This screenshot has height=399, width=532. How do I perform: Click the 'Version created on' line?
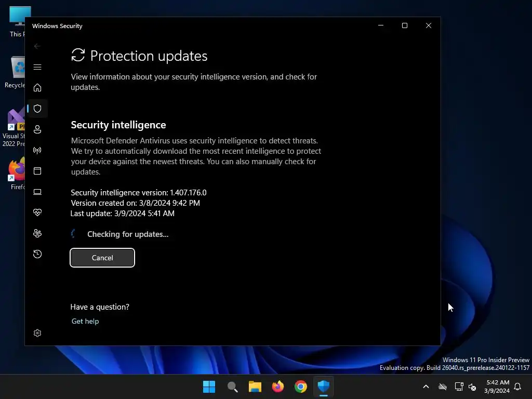pos(136,203)
